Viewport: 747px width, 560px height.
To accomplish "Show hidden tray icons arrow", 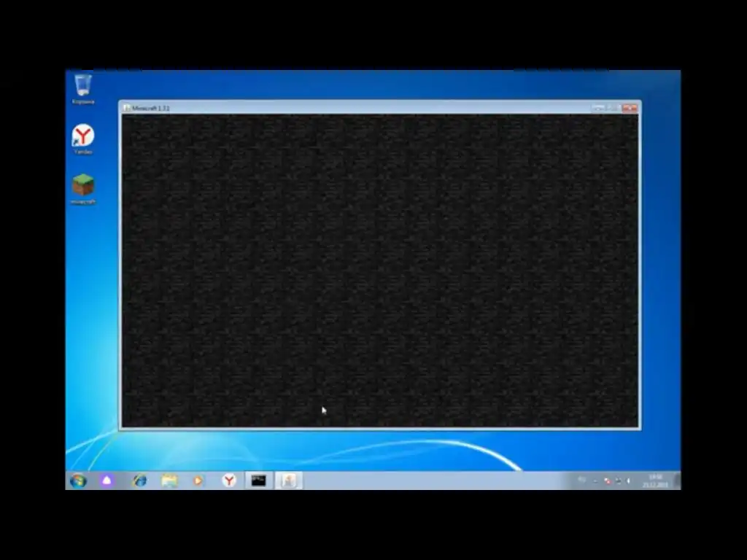I will pyautogui.click(x=595, y=481).
